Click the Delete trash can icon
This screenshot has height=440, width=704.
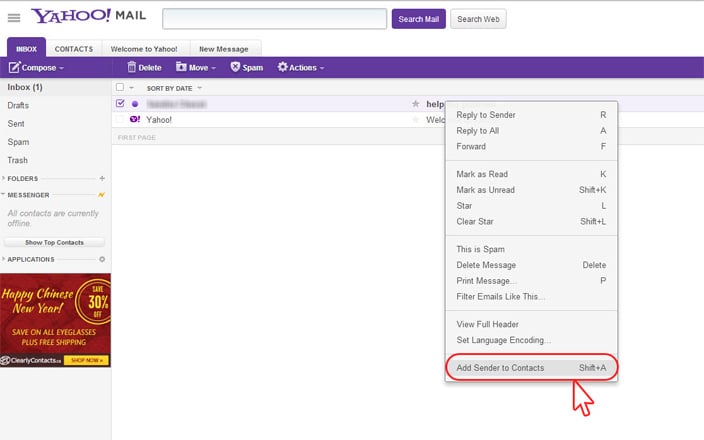coord(131,67)
